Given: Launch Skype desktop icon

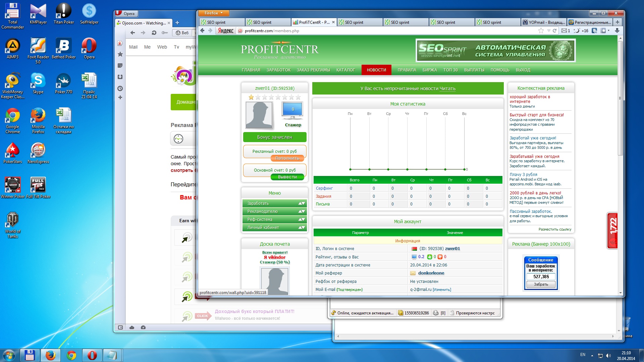Looking at the screenshot, I should tap(38, 83).
